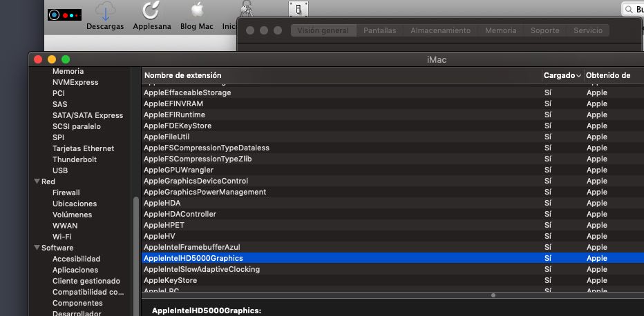
Task: Select the AppleEFIRuntime row
Action: pyautogui.click(x=392, y=115)
